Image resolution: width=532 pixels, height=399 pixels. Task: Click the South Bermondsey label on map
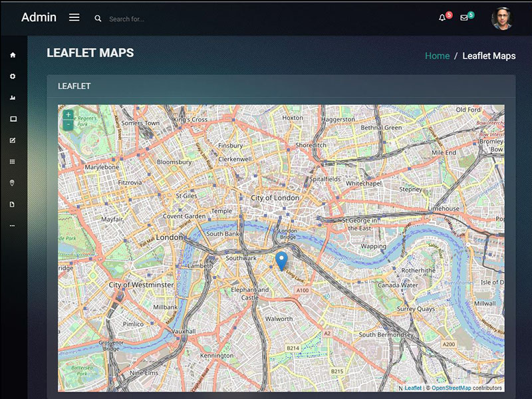coord(386,334)
